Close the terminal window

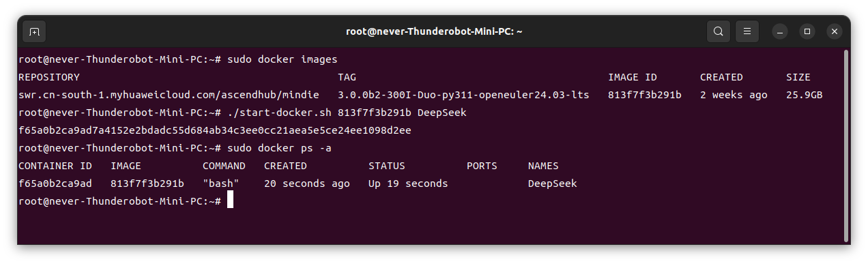click(835, 31)
